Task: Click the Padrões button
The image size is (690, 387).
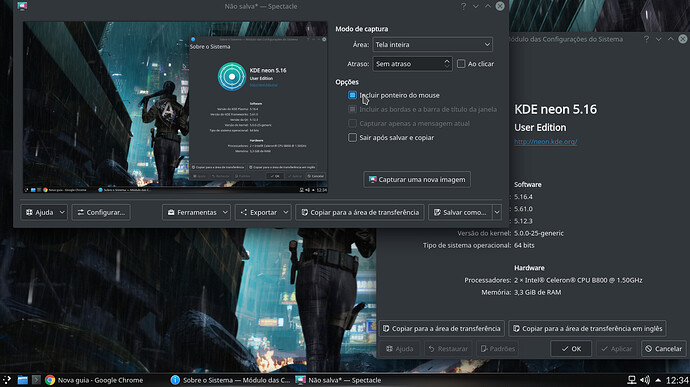Action: click(498, 349)
